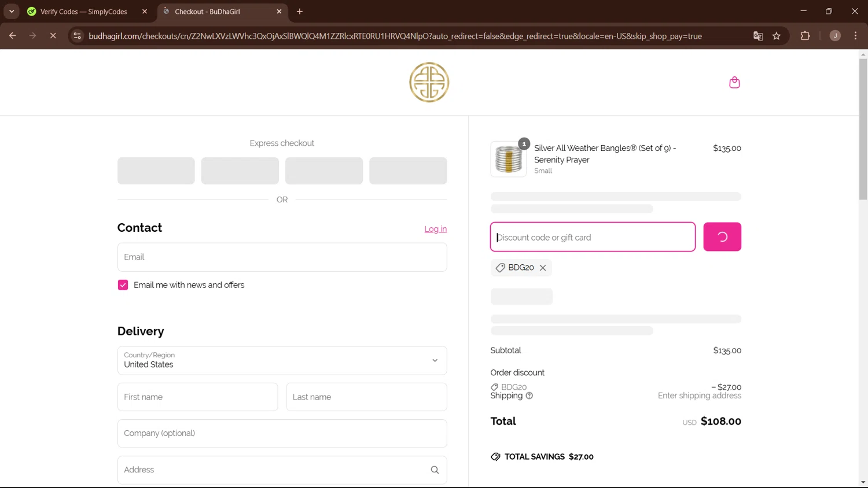
Task: Click the Log in link
Action: pyautogui.click(x=436, y=229)
